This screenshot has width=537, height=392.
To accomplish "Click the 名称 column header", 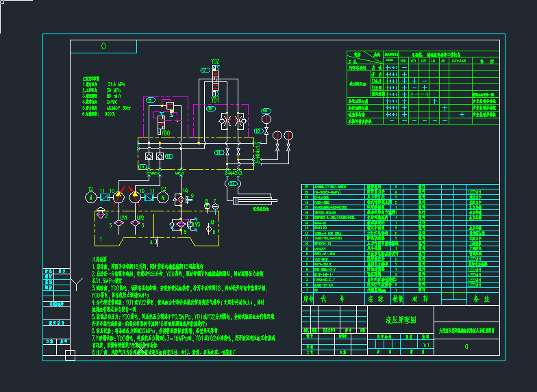I will [x=376, y=300].
